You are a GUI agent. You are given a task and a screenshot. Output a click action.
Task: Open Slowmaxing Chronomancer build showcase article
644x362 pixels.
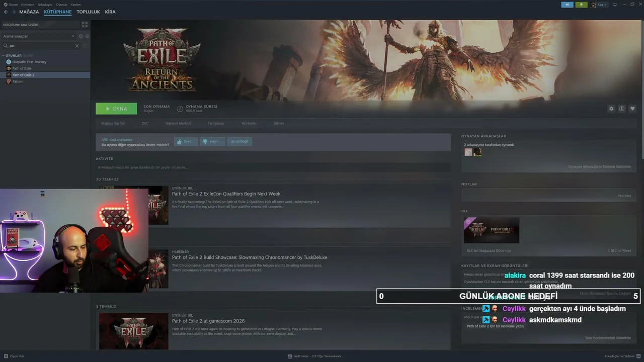tap(250, 257)
